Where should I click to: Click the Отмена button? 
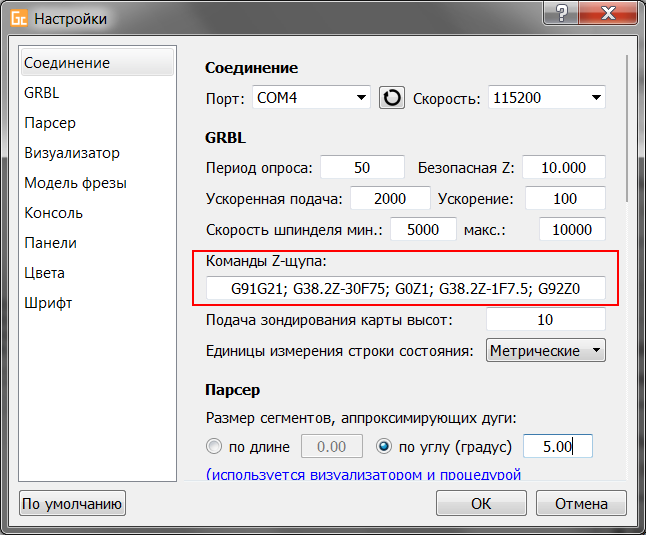(x=580, y=503)
